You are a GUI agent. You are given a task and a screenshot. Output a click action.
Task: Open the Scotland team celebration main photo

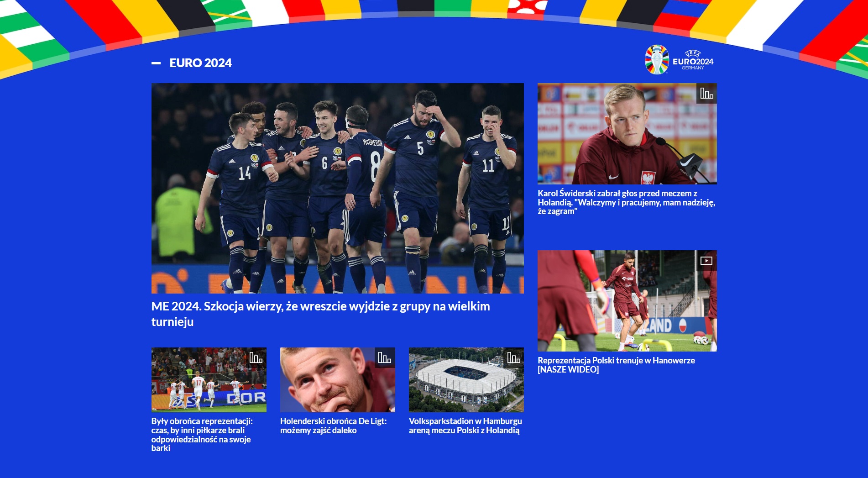[x=337, y=188]
